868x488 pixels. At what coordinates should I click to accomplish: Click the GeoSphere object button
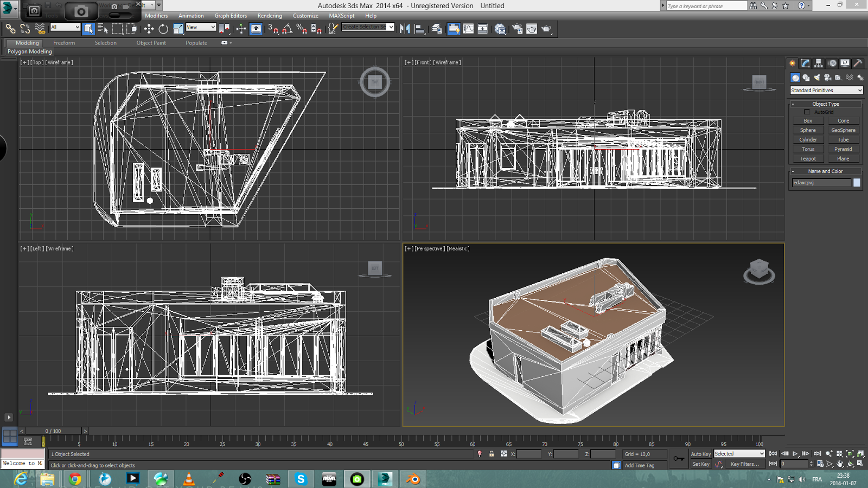pos(843,130)
